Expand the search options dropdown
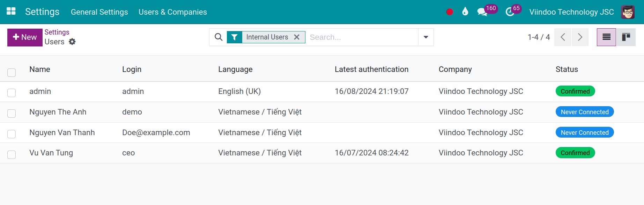The height and width of the screenshot is (205, 644). pyautogui.click(x=426, y=37)
